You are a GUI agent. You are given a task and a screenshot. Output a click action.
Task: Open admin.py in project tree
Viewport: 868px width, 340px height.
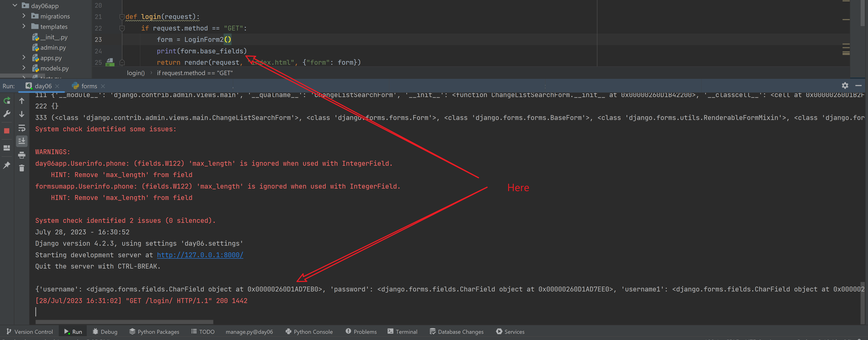[x=53, y=47]
